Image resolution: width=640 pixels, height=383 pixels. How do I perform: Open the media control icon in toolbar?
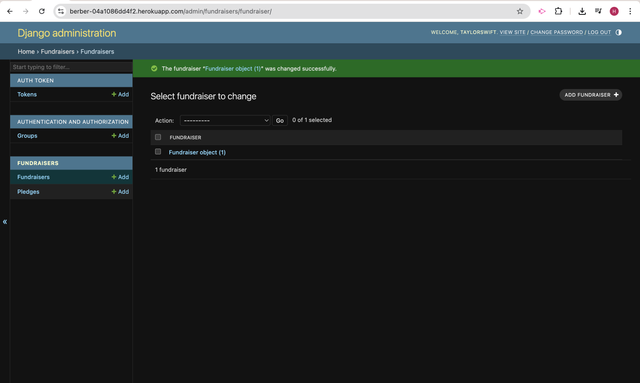click(598, 11)
